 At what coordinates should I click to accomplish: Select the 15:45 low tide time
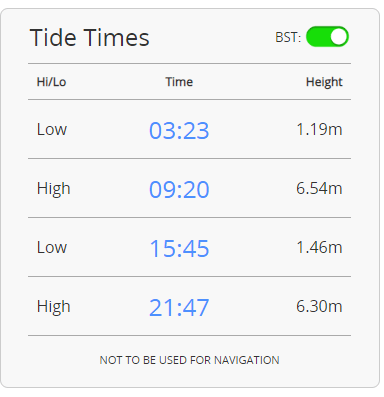(179, 249)
